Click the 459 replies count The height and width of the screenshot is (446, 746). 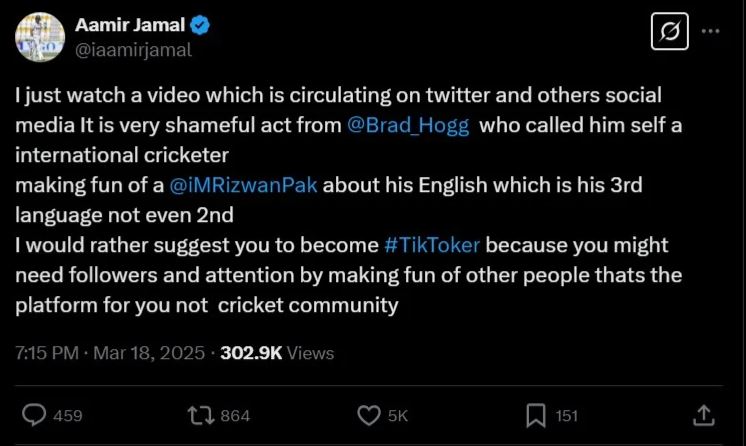tap(67, 415)
